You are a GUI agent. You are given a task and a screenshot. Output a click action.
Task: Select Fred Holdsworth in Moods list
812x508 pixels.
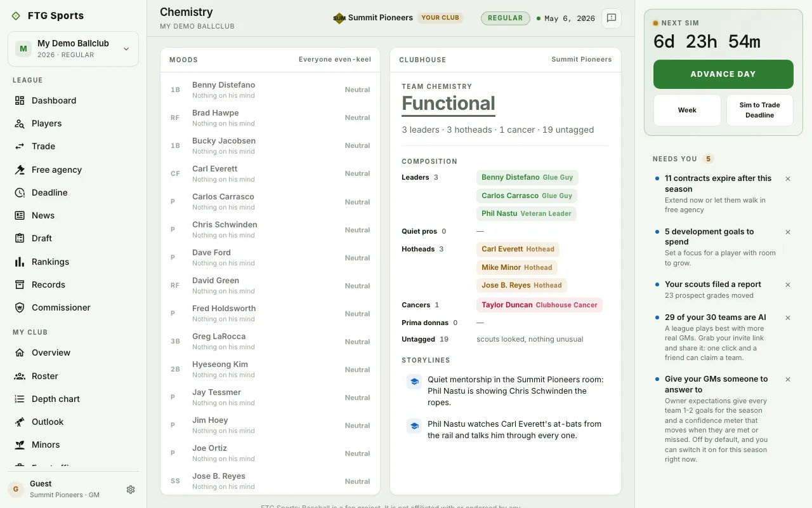pyautogui.click(x=270, y=314)
